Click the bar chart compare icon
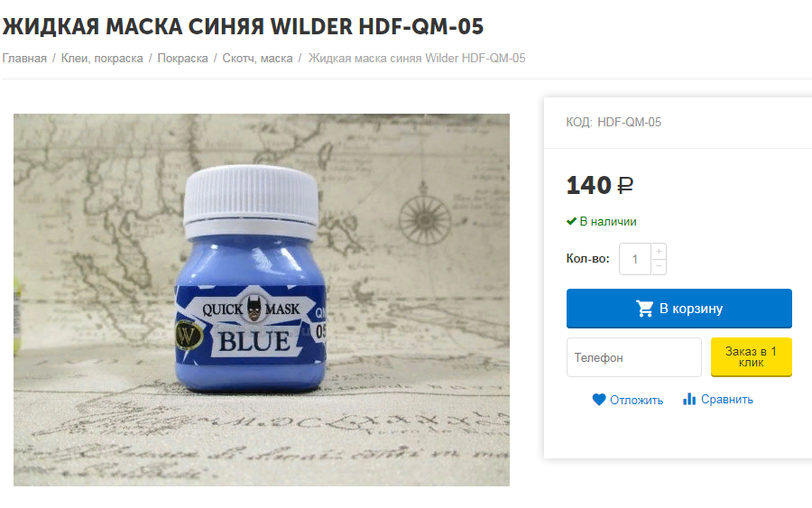812x508 pixels. [688, 399]
